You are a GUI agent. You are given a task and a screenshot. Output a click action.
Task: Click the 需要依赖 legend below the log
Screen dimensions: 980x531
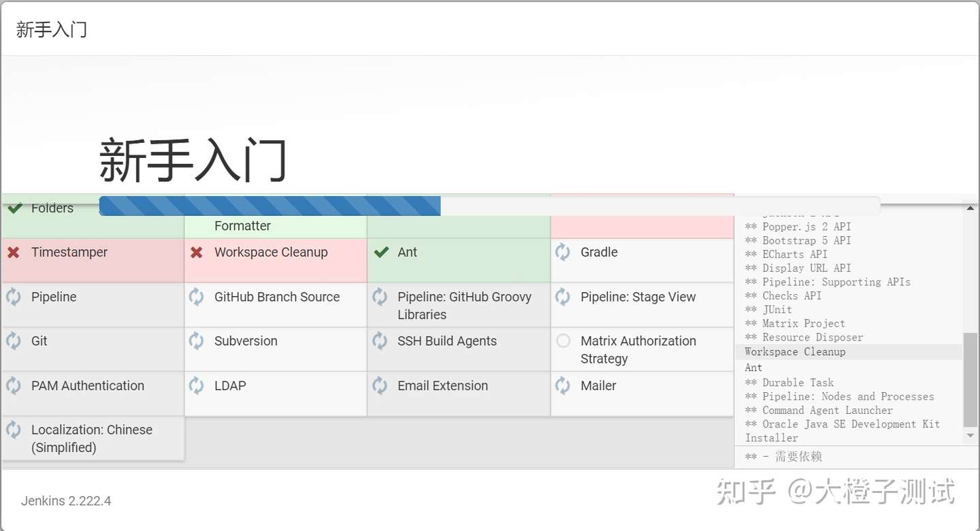click(783, 457)
